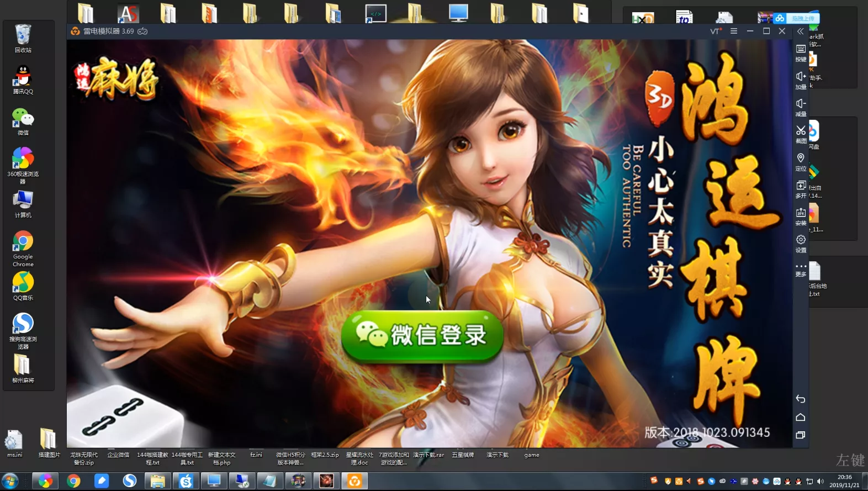This screenshot has height=491, width=868.
Task: Open the 搜狗高速浏览器 desktop shortcut
Action: pos(23,331)
